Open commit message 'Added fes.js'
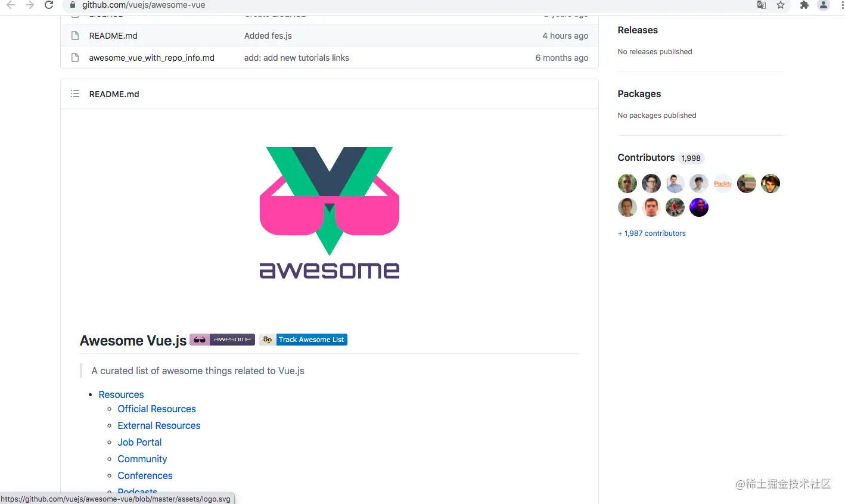This screenshot has height=504, width=845. click(268, 36)
